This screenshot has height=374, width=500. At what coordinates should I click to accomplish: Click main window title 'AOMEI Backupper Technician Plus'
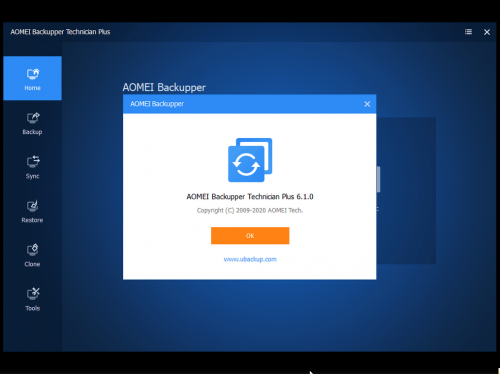click(60, 32)
